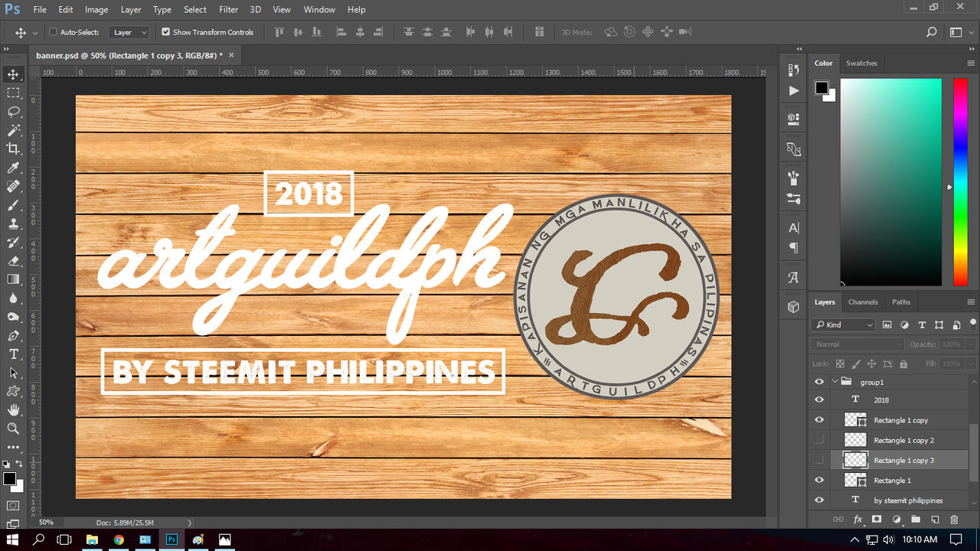
Task: Create a new layer
Action: [x=935, y=520]
